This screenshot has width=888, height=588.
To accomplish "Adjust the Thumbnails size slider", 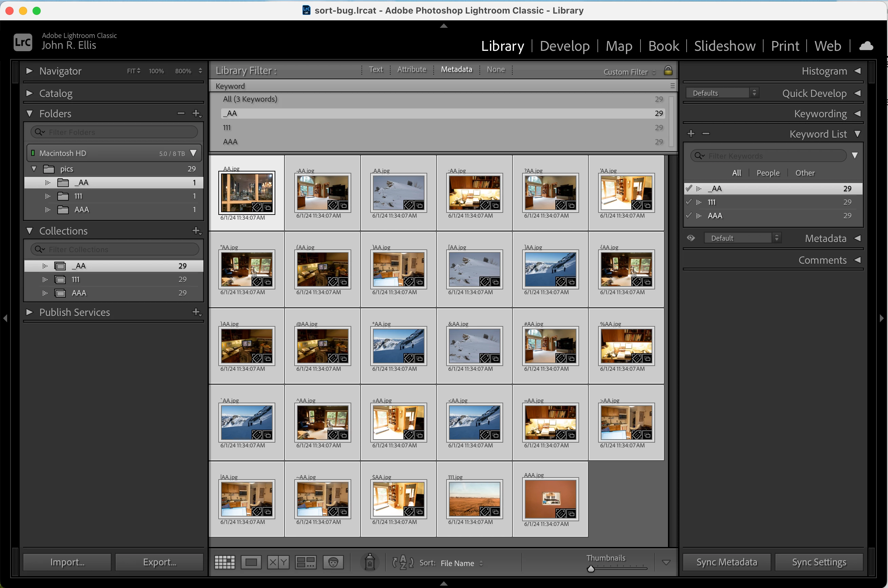I will pos(591,568).
